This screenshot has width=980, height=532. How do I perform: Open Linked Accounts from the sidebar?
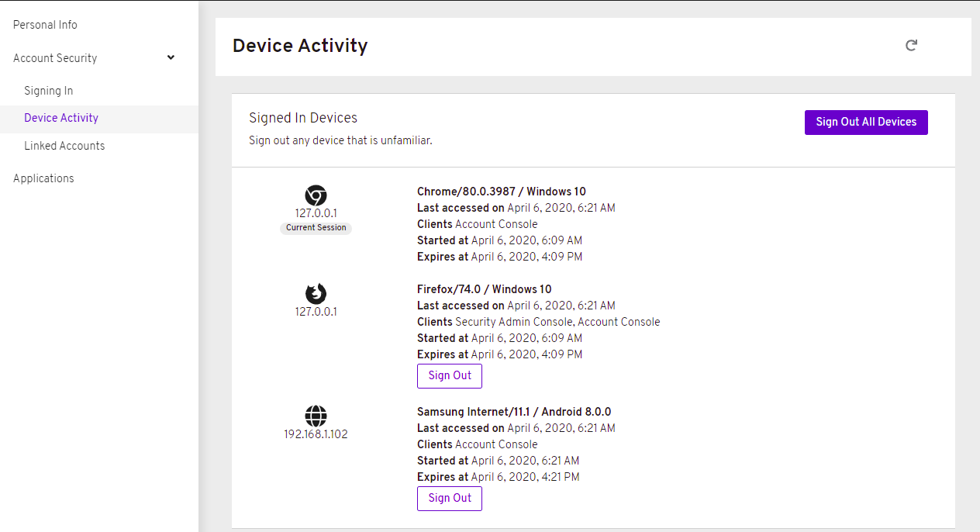click(x=64, y=146)
